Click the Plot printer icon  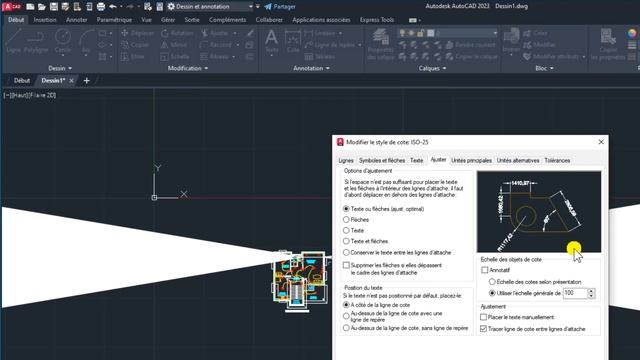pyautogui.click(x=101, y=7)
